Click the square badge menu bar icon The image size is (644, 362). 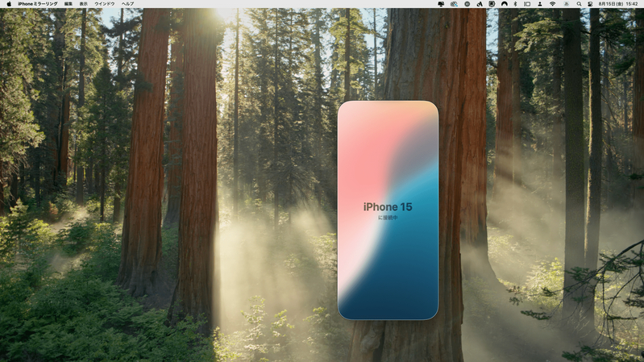click(492, 4)
